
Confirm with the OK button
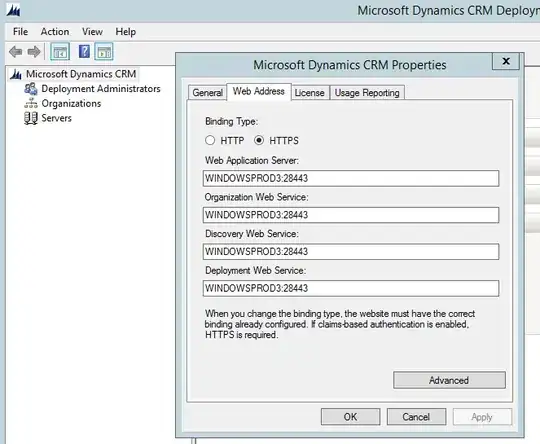point(351,417)
